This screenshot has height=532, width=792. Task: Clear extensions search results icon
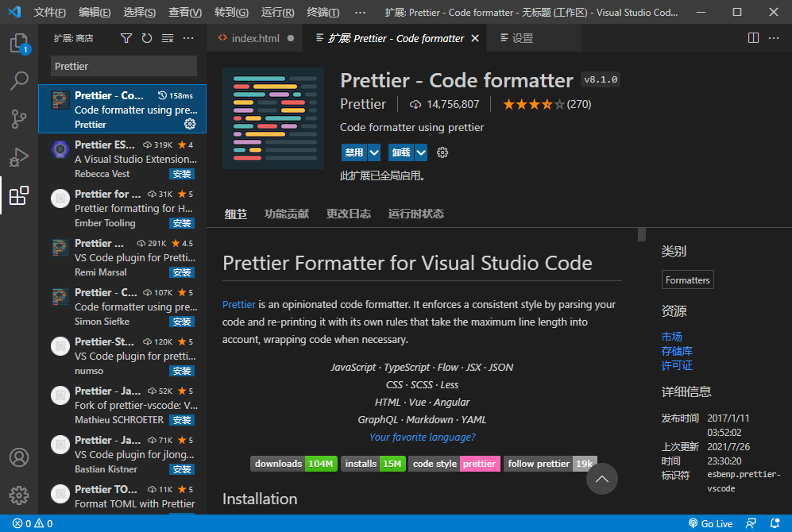coord(168,38)
